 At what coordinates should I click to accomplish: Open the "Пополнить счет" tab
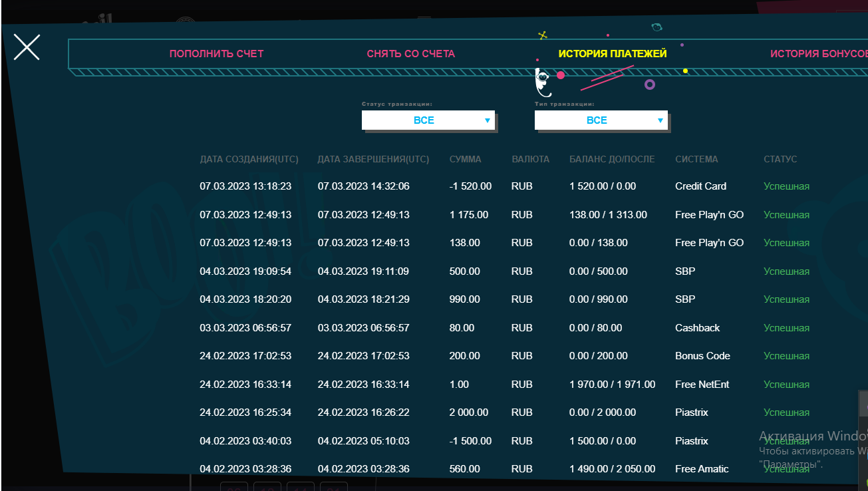click(216, 54)
